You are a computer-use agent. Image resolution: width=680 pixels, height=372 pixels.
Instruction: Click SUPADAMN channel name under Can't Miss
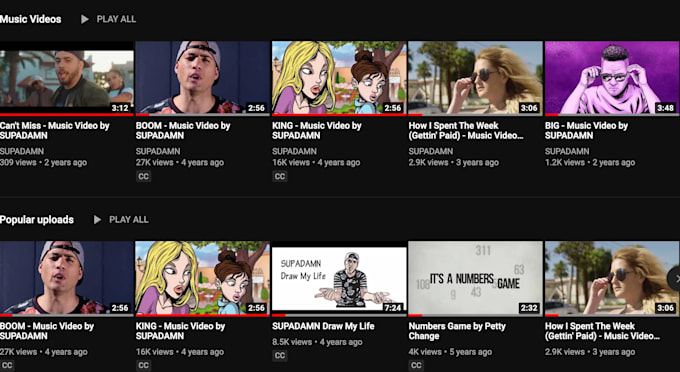[x=22, y=151]
